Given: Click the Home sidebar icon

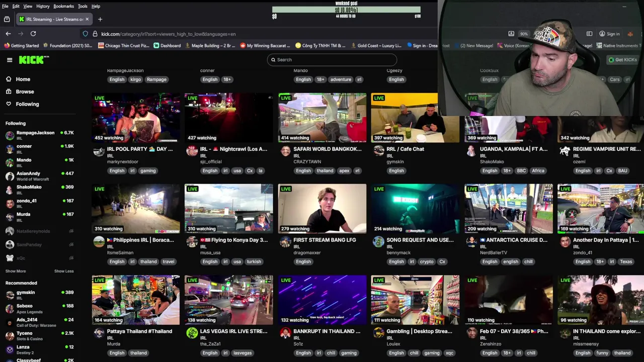Looking at the screenshot, I should [9, 79].
